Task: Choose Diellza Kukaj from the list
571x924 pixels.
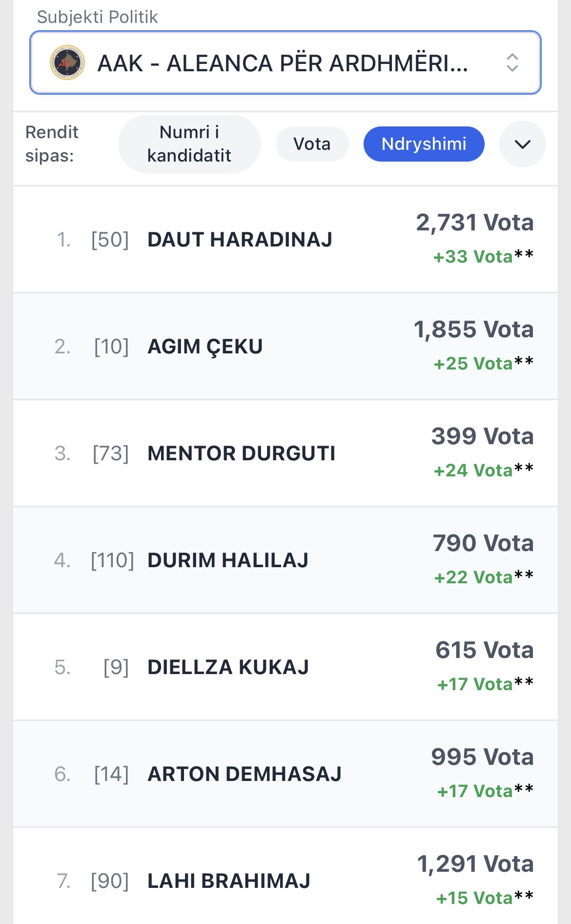Action: [x=228, y=667]
